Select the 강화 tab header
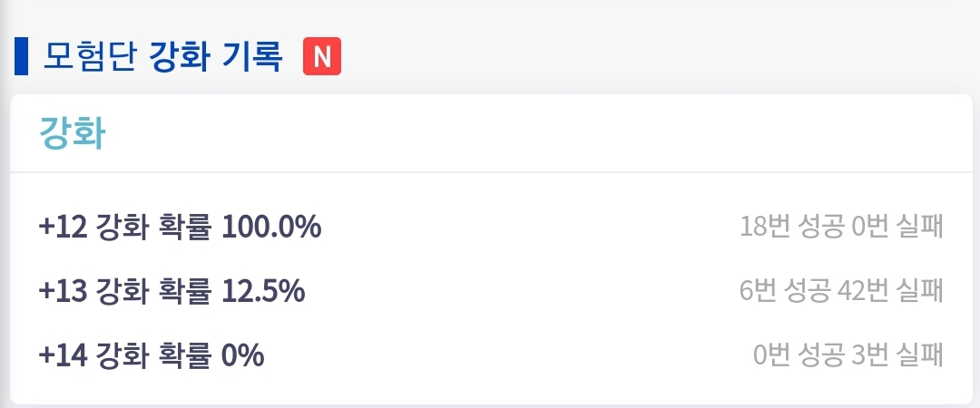This screenshot has height=408, width=980. click(x=72, y=133)
